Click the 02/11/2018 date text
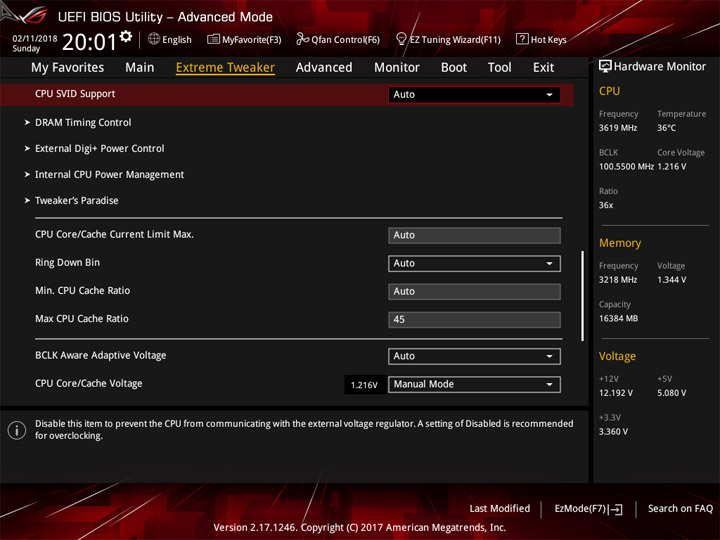This screenshot has height=540, width=720. click(x=35, y=39)
